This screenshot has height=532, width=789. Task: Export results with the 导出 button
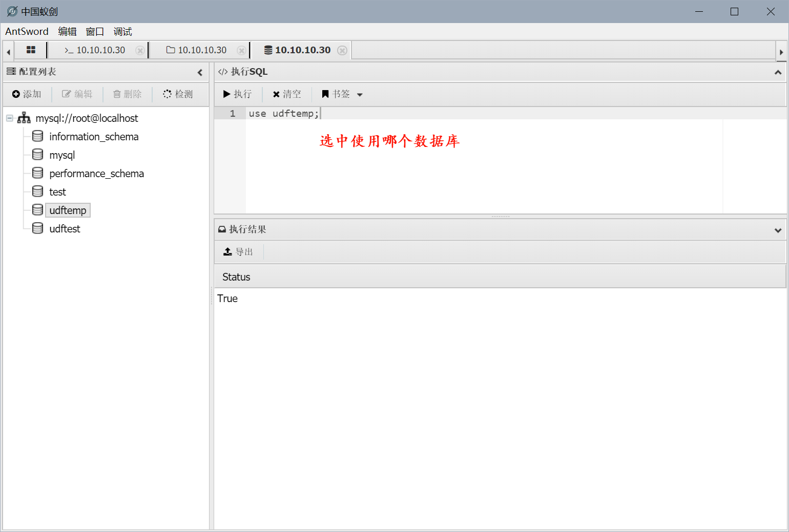click(x=238, y=252)
